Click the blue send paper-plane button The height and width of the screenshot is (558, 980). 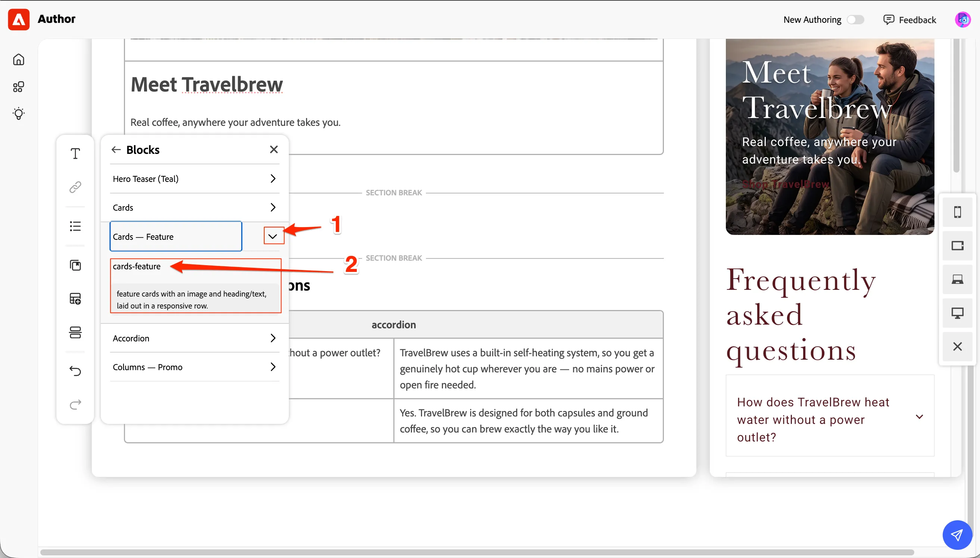click(957, 535)
